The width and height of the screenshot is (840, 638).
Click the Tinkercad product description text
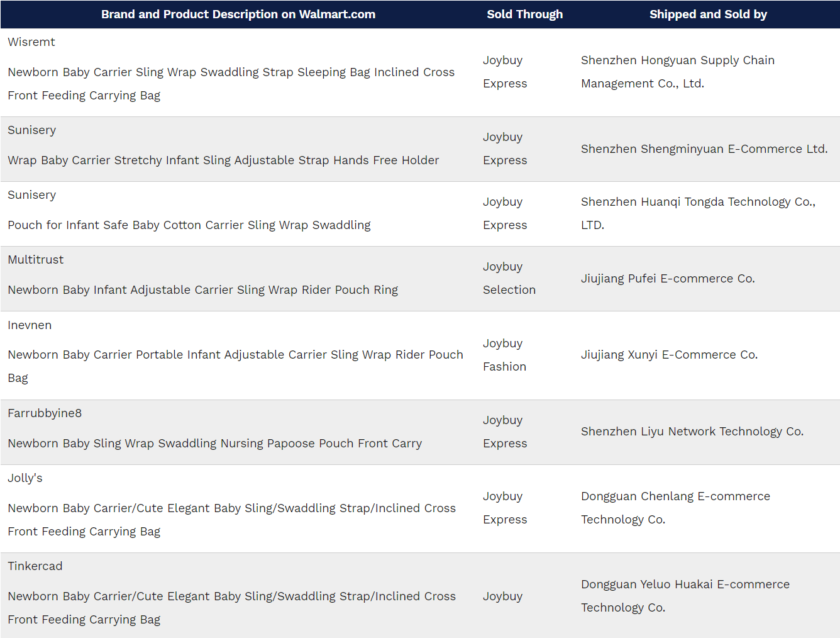pyautogui.click(x=231, y=608)
